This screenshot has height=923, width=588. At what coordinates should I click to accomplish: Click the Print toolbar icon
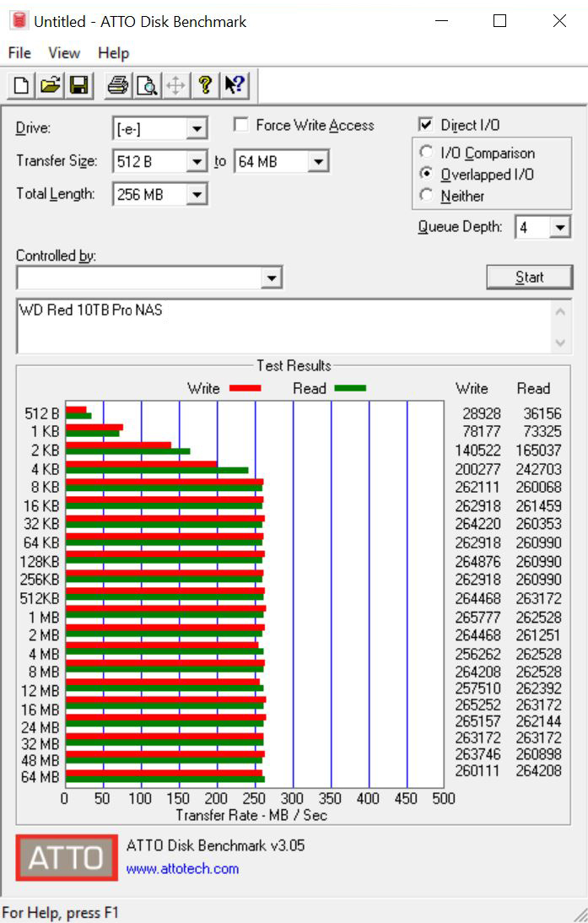pyautogui.click(x=118, y=86)
